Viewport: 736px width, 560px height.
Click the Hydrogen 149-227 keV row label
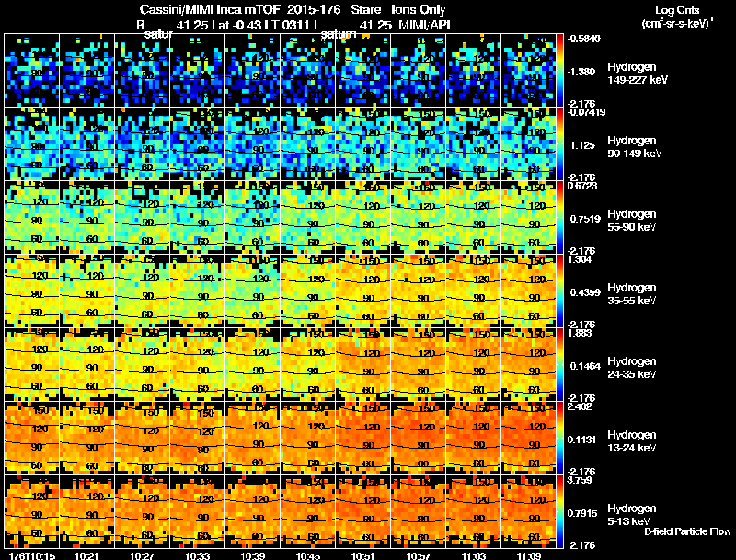[x=638, y=74]
